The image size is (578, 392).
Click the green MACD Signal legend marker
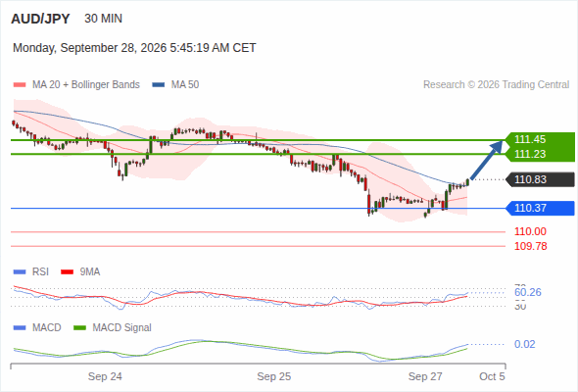tap(80, 328)
